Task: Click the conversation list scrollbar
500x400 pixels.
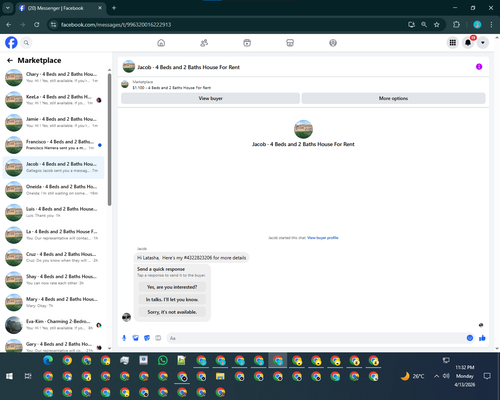Action: coord(109,139)
